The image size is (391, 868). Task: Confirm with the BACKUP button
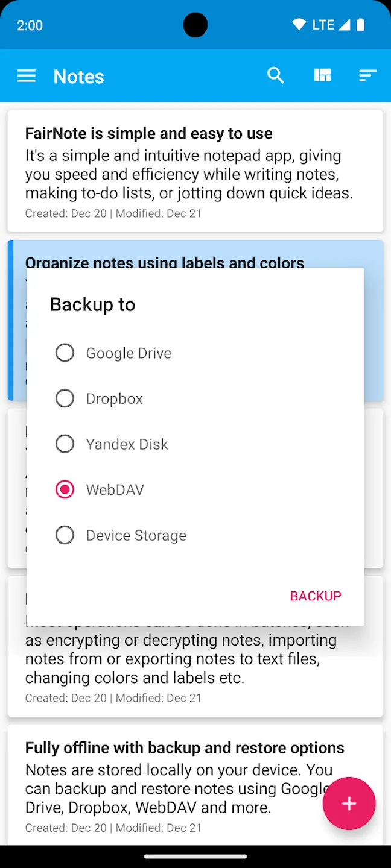click(316, 596)
